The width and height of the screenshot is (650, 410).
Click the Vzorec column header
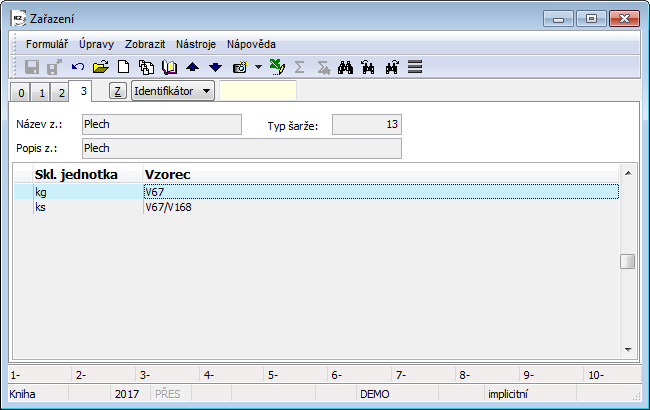tap(381, 175)
